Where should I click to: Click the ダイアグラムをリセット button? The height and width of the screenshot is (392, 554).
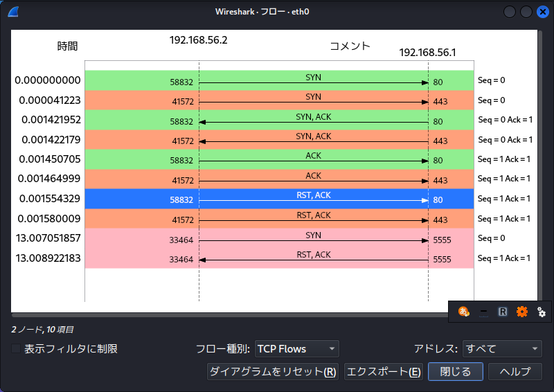click(273, 371)
